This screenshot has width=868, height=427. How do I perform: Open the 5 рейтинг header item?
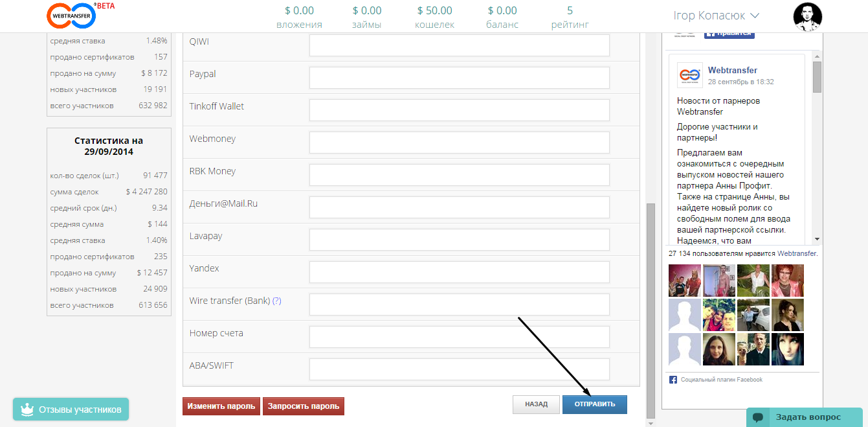click(570, 17)
